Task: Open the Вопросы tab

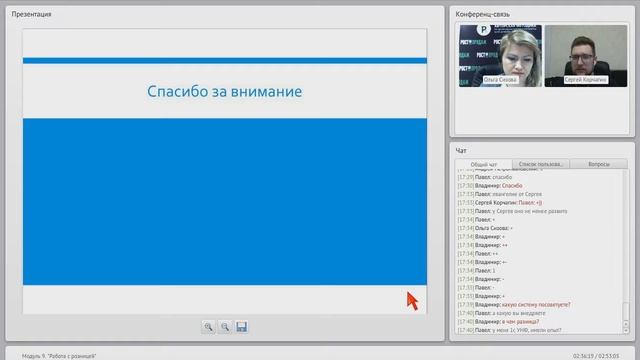Action: click(x=599, y=164)
